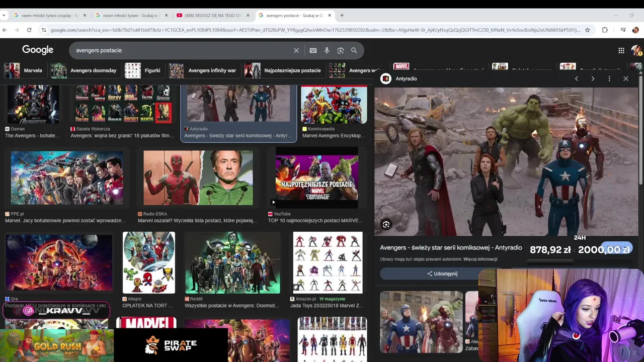
Task: Open related Captain America and Iron Man thumbnail
Action: (x=421, y=322)
